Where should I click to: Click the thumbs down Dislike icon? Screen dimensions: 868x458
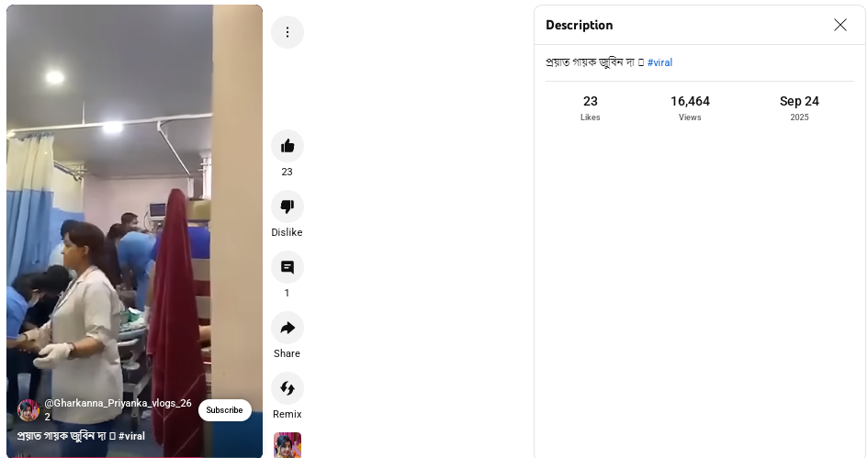pos(287,207)
